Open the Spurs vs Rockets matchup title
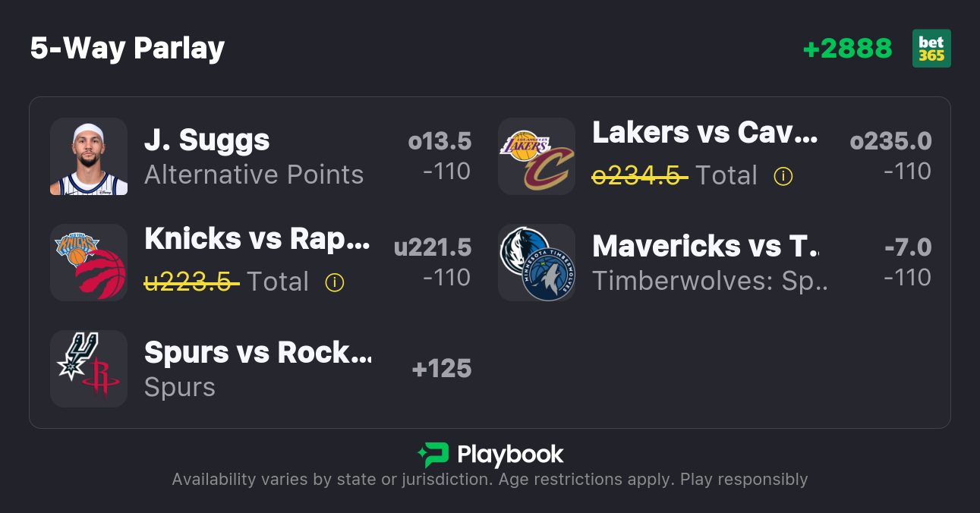This screenshot has width=980, height=513. [258, 353]
